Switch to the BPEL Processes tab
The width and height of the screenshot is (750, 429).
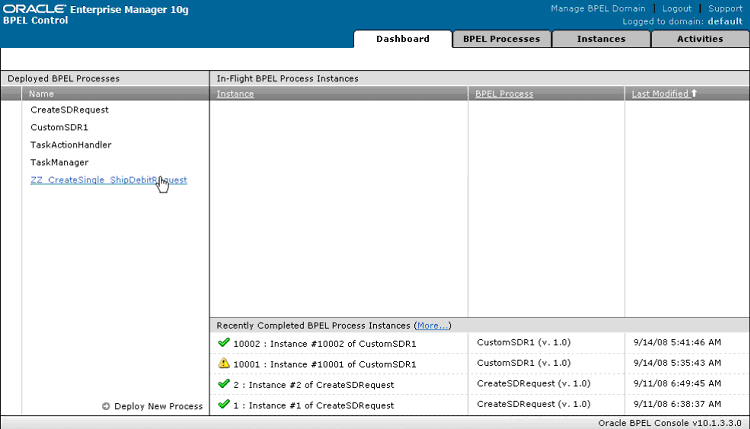(501, 39)
